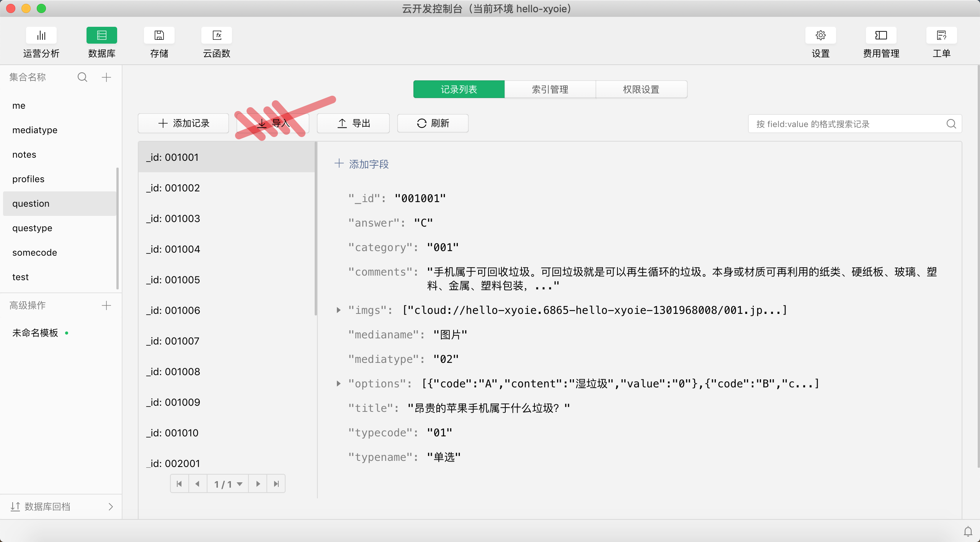Screen dimensions: 980x542
Task: Click plus icon beside 集合名称
Action: (106, 77)
